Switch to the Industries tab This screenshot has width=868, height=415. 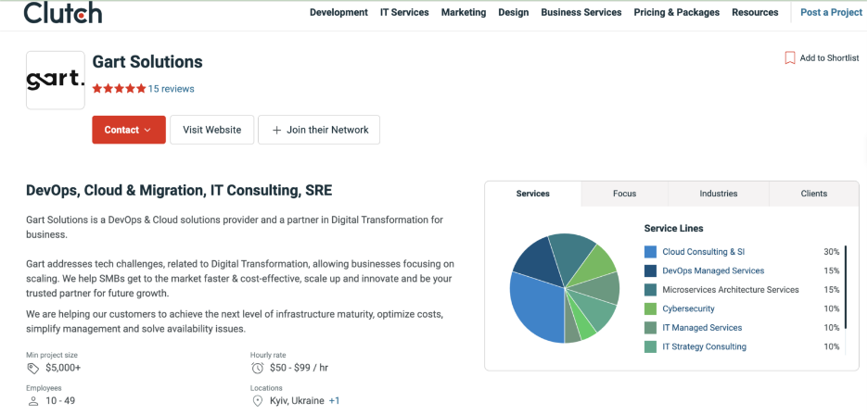[719, 194]
